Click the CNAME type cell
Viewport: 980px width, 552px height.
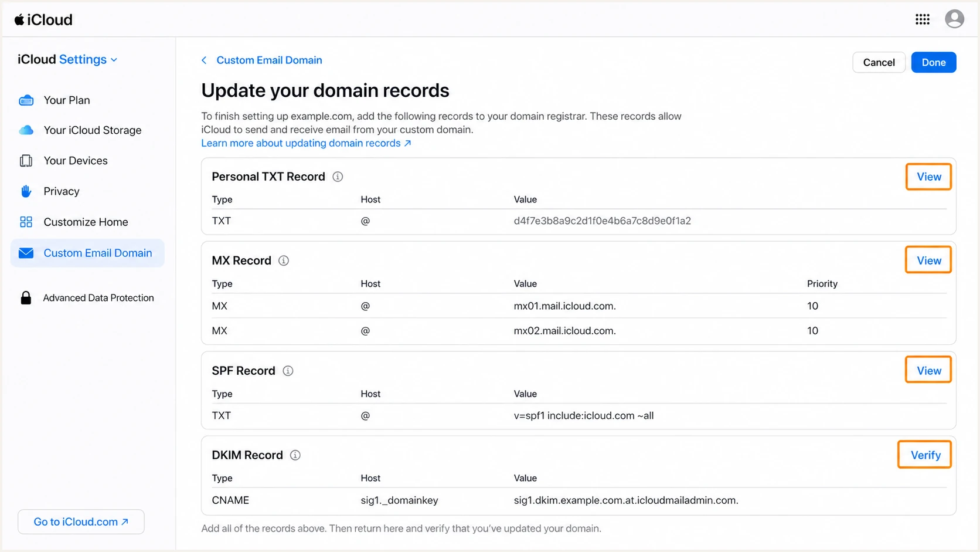coord(230,500)
